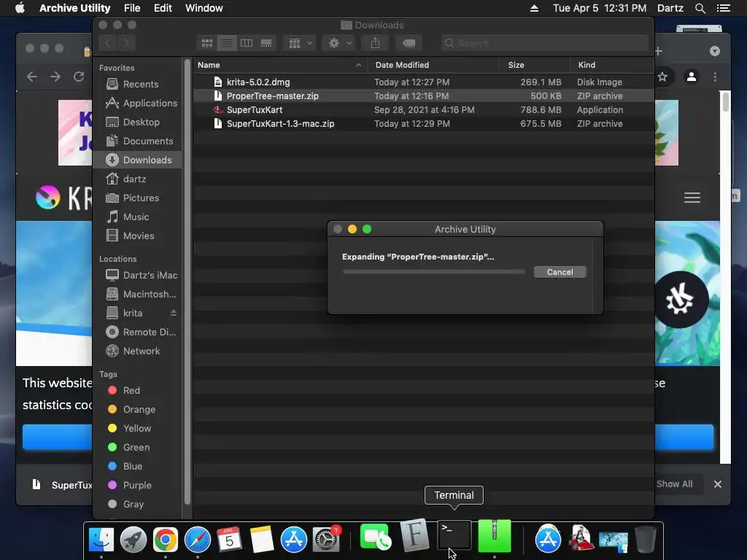The width and height of the screenshot is (747, 560).
Task: Open the dartz home folder
Action: coord(138,179)
